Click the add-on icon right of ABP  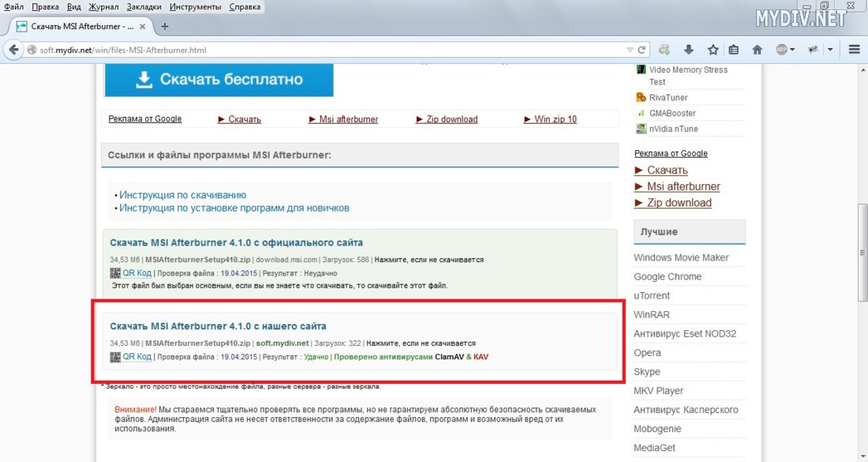(813, 50)
